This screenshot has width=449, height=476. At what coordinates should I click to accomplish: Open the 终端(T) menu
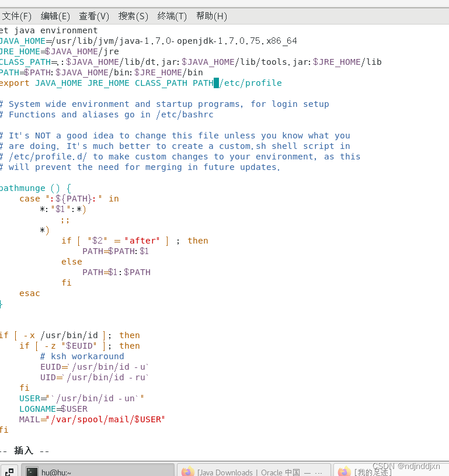(x=172, y=16)
